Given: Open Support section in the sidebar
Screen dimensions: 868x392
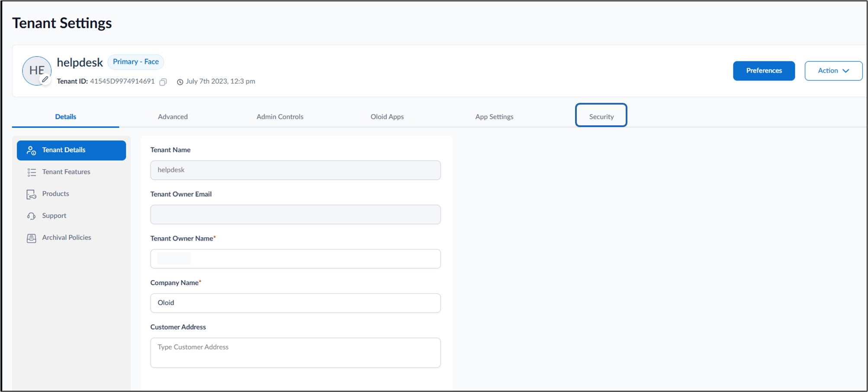Looking at the screenshot, I should coord(71,216).
